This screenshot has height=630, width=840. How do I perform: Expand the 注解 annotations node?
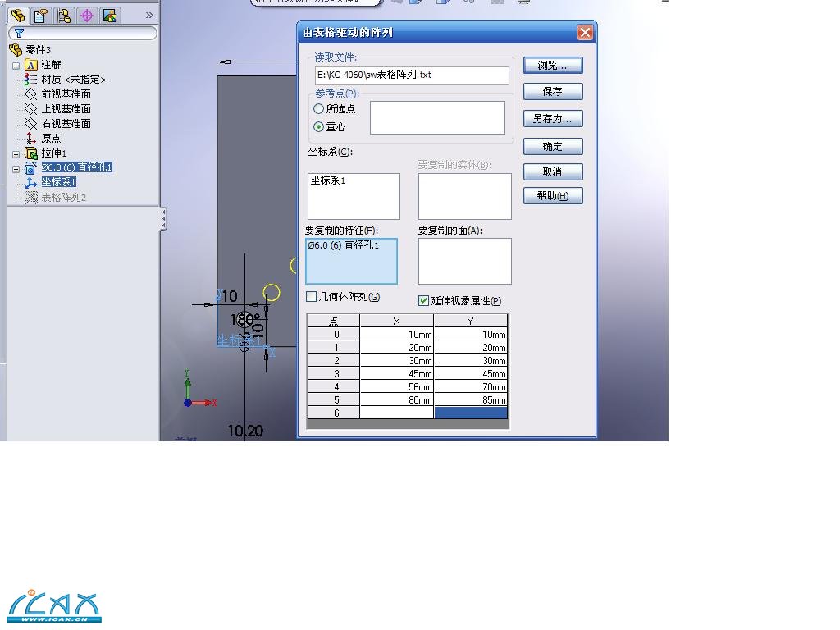(x=16, y=66)
